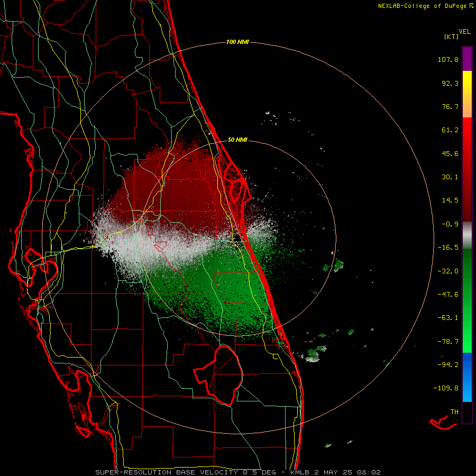Select the blue segment of the color bar
Screen dimensions: 476x476
click(x=467, y=377)
